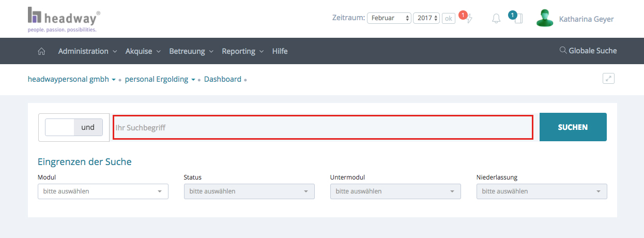
Task: Click the Globale Suche magnifier
Action: click(563, 51)
